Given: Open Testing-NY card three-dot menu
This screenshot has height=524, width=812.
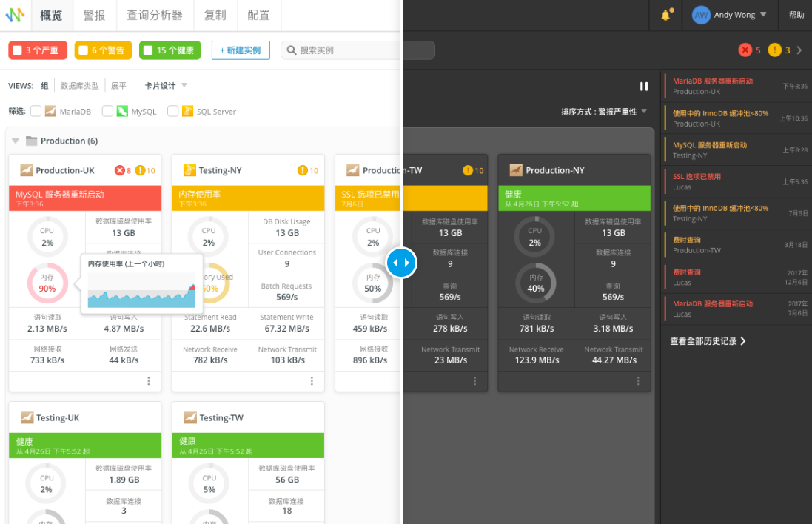Looking at the screenshot, I should tap(312, 381).
